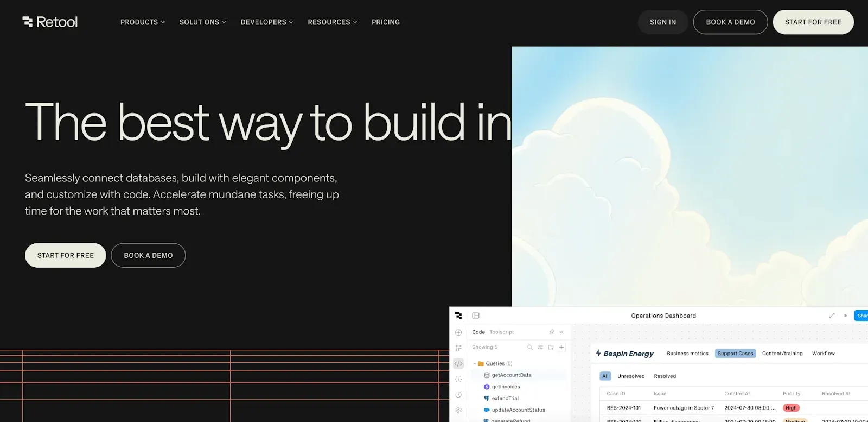The height and width of the screenshot is (422, 868).
Task: Open the Solutions dropdown menu
Action: point(203,22)
